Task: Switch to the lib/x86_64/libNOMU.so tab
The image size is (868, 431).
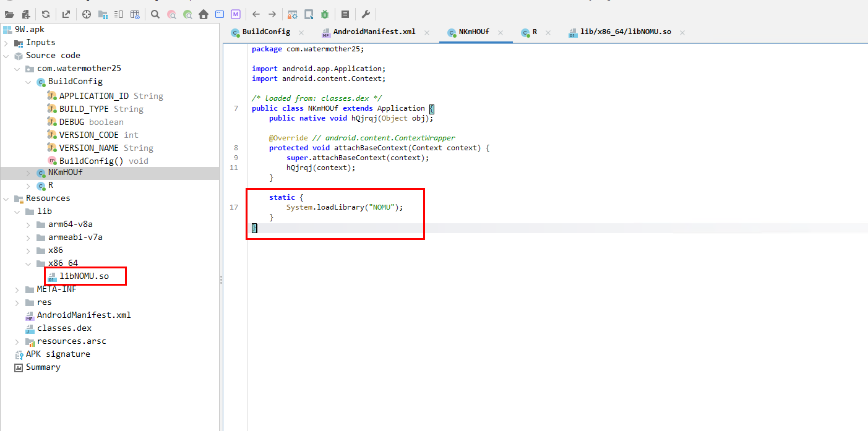Action: 625,32
